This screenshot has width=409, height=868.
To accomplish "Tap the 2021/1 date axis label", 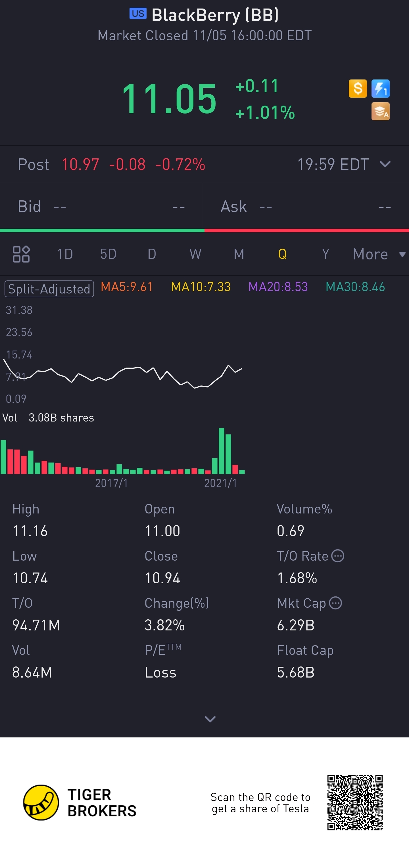I will tap(220, 483).
